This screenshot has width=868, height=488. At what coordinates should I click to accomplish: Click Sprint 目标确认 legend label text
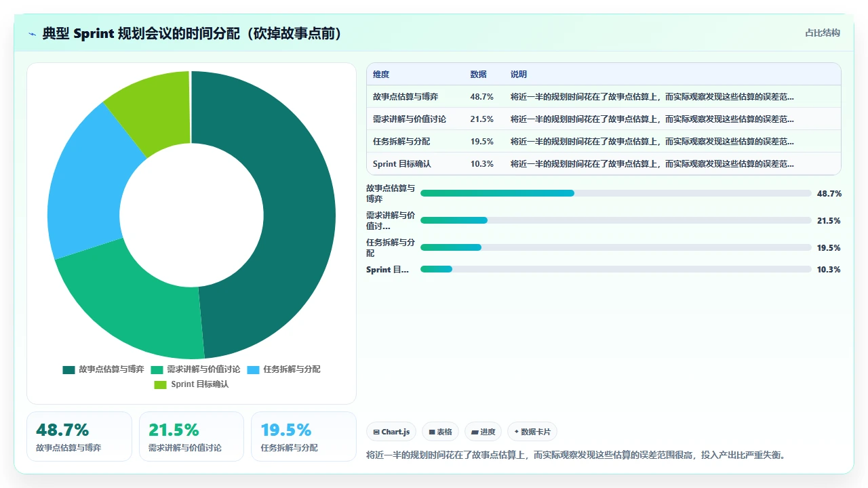199,384
